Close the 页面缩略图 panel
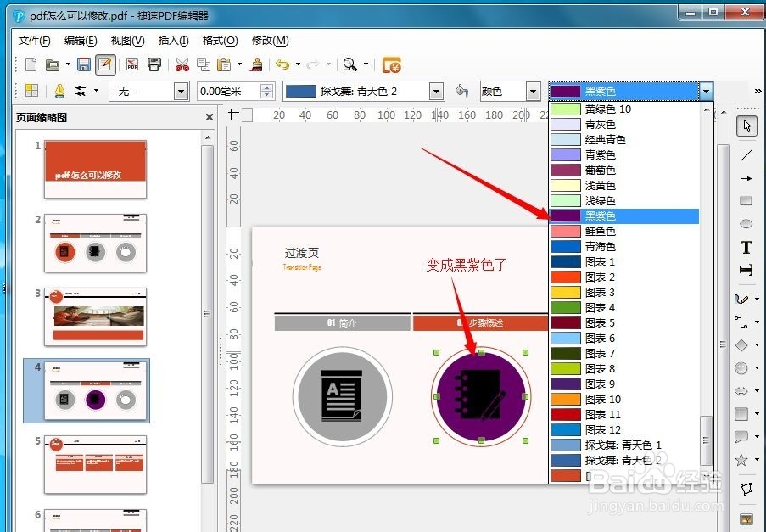Viewport: 766px width, 532px height. click(x=210, y=117)
